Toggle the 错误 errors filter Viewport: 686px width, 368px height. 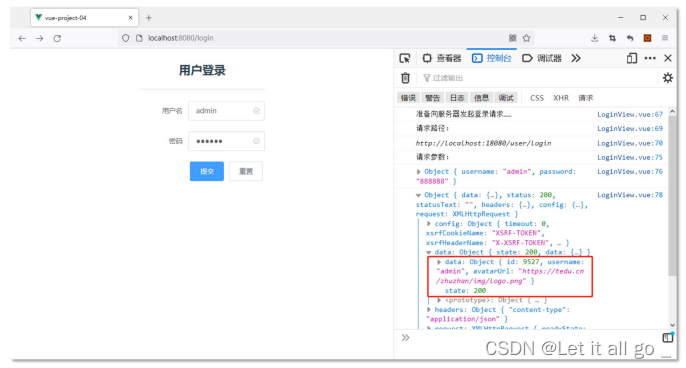click(x=408, y=98)
